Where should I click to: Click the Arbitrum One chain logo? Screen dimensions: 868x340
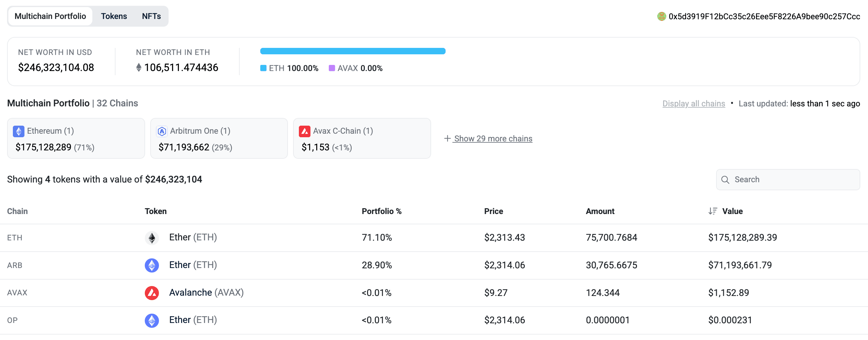tap(162, 131)
